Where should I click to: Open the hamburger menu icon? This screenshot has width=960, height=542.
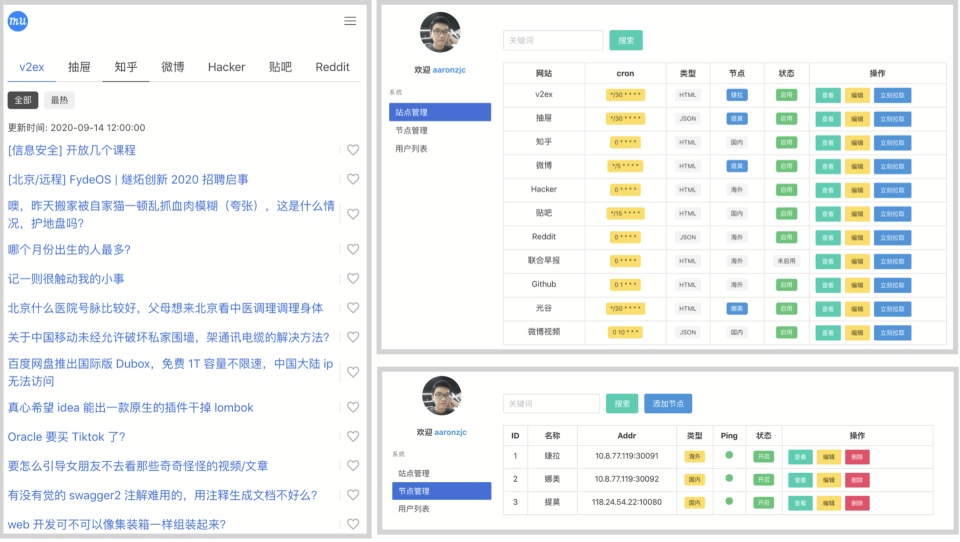coord(350,21)
